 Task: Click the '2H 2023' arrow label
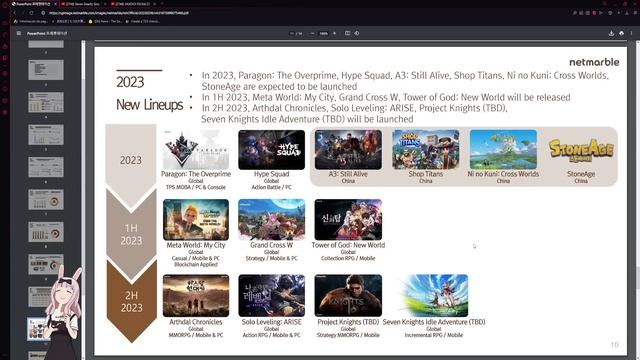(x=131, y=301)
